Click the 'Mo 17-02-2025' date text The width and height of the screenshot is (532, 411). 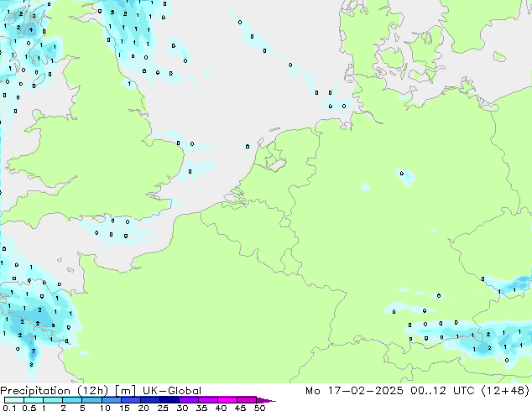coord(354,391)
